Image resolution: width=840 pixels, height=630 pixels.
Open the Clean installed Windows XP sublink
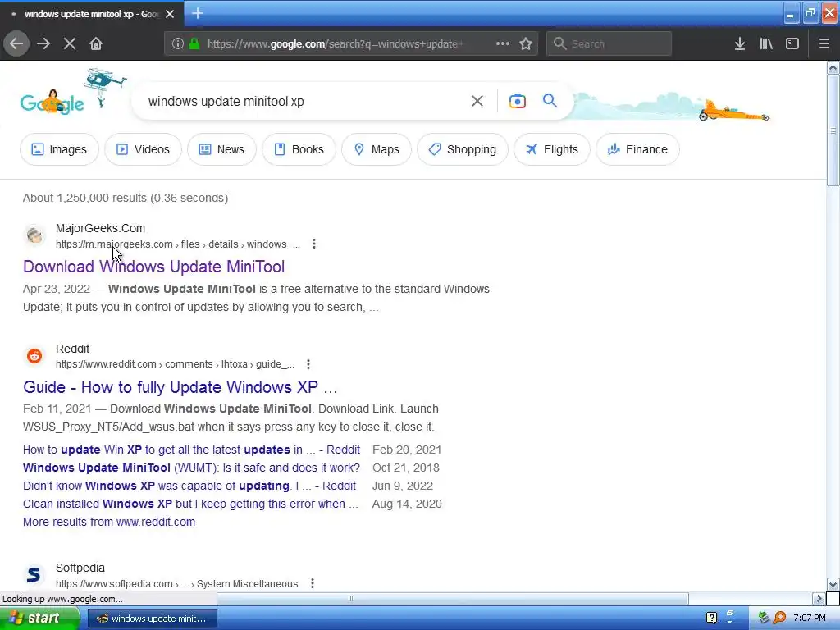pyautogui.click(x=190, y=504)
